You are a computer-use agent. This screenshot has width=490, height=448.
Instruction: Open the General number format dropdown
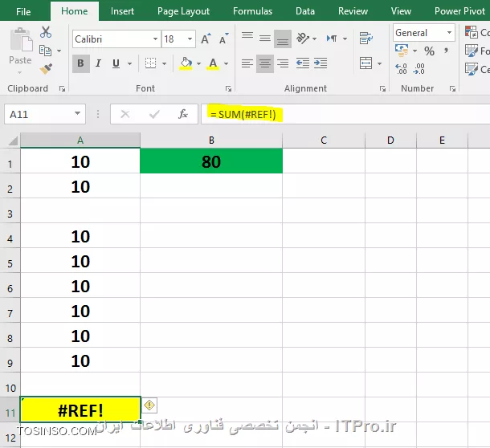(449, 32)
